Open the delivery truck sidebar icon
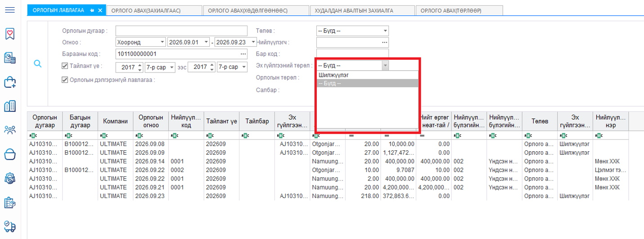 10,226
